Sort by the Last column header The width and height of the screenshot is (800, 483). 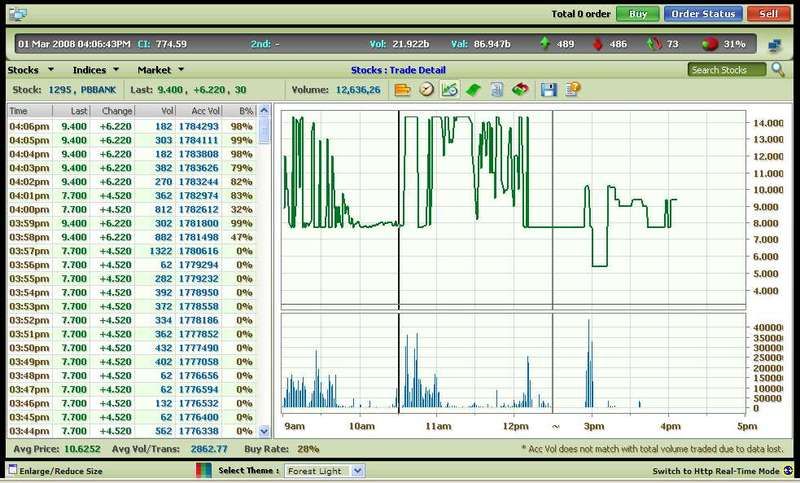[x=71, y=111]
